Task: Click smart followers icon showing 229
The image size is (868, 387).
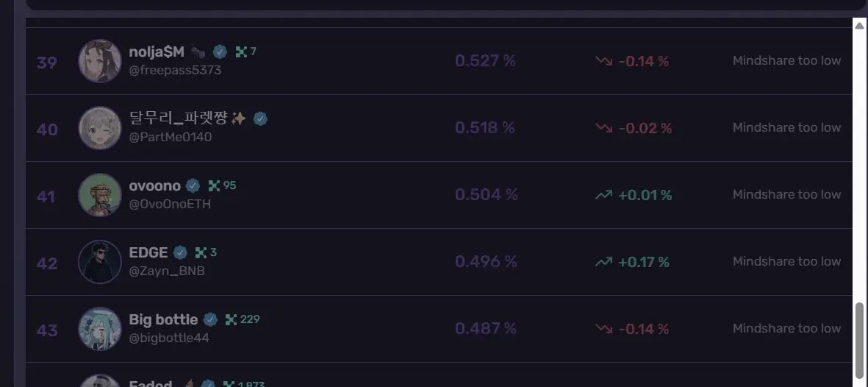Action: pos(231,320)
